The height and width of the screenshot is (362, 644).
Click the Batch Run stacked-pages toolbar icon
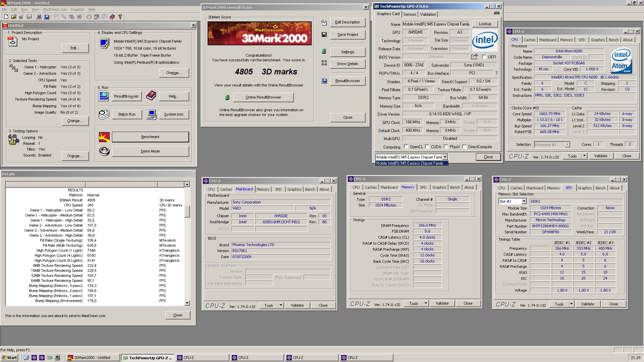click(105, 17)
